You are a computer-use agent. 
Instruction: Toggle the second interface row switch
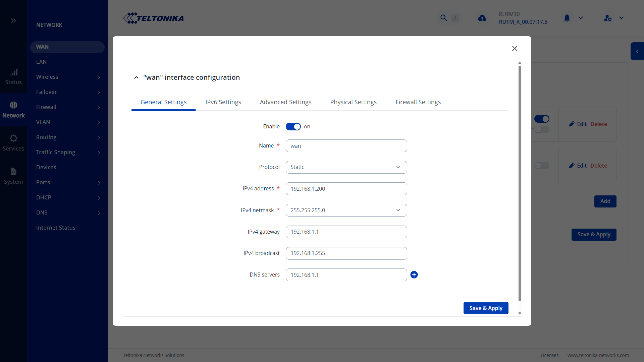click(542, 166)
